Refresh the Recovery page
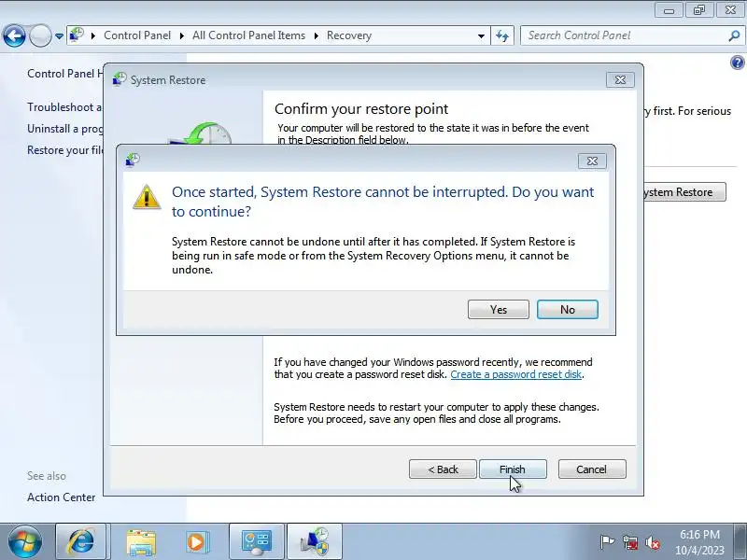Image resolution: width=747 pixels, height=560 pixels. coord(502,35)
